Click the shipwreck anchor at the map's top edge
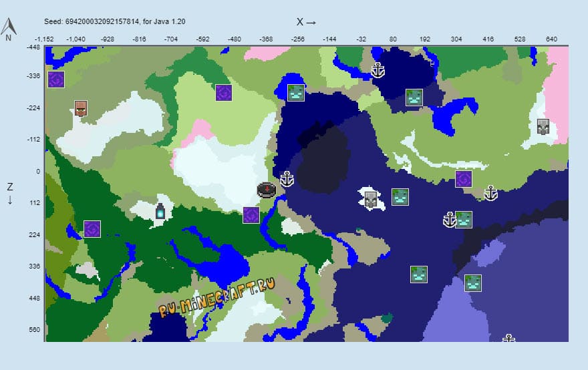 pos(378,70)
